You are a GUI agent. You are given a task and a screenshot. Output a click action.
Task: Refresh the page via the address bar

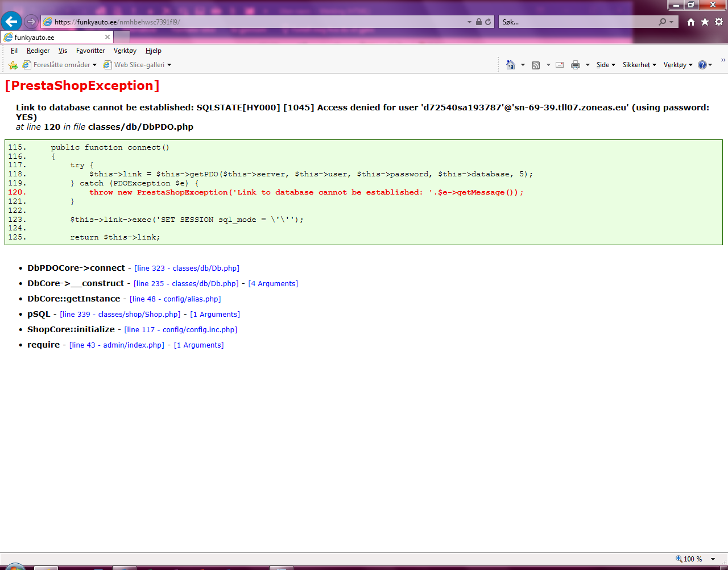[488, 22]
